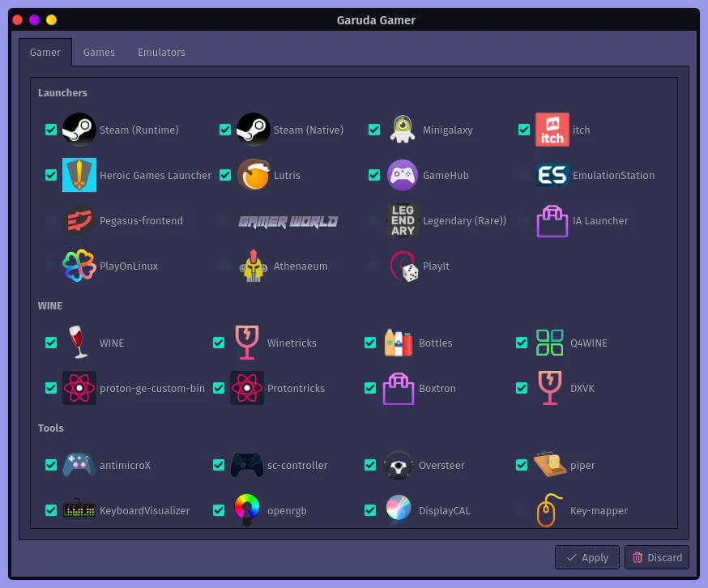This screenshot has height=588, width=708.
Task: Click the Boxtron bag icon
Action: (x=399, y=389)
